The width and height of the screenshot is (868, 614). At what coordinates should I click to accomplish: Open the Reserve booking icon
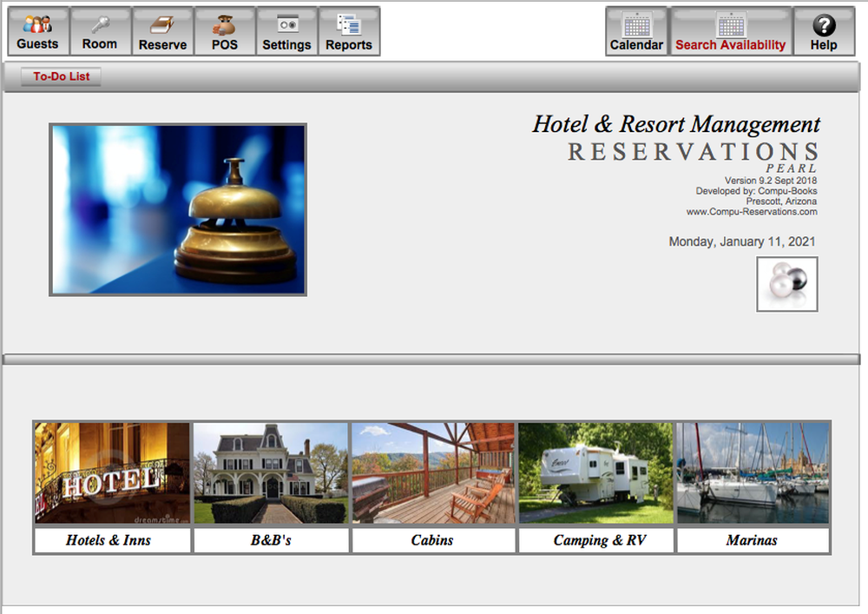click(x=162, y=30)
